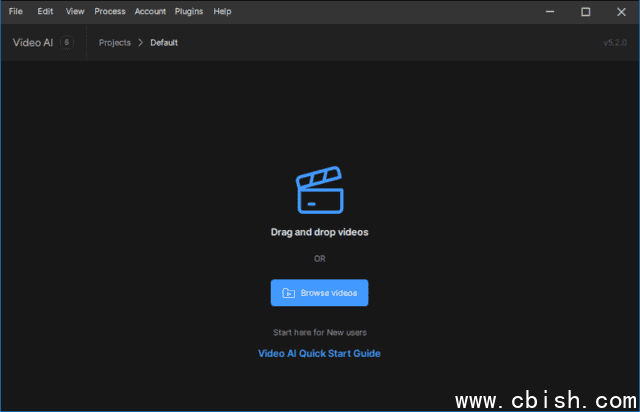
Task: Open the Process menu
Action: (110, 11)
